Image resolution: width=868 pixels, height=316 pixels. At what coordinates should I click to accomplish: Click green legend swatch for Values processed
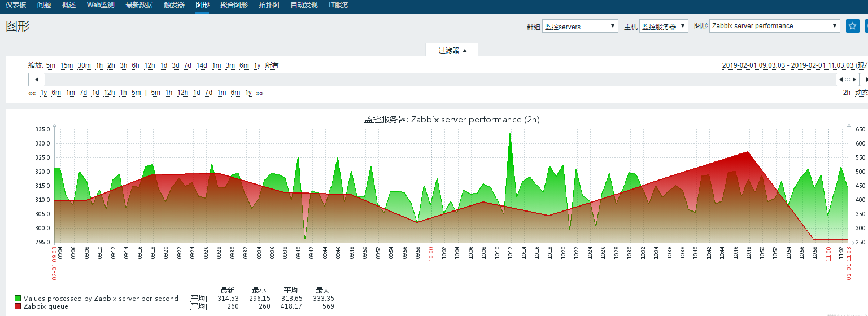tap(18, 299)
